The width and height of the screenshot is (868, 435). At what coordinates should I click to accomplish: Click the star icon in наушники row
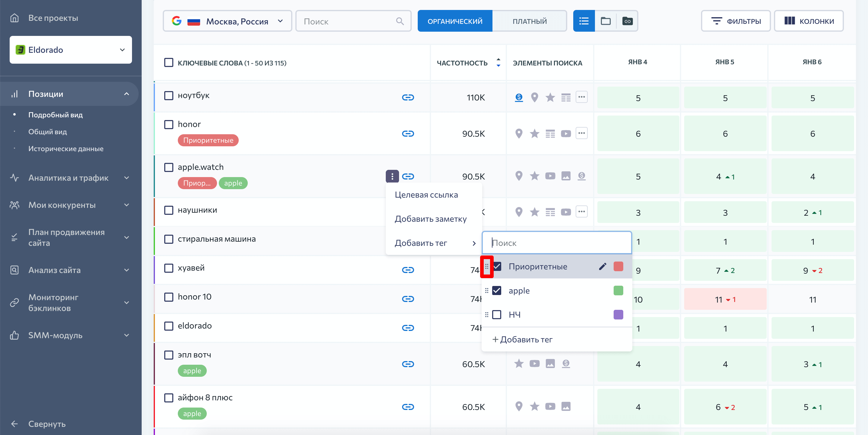point(534,212)
